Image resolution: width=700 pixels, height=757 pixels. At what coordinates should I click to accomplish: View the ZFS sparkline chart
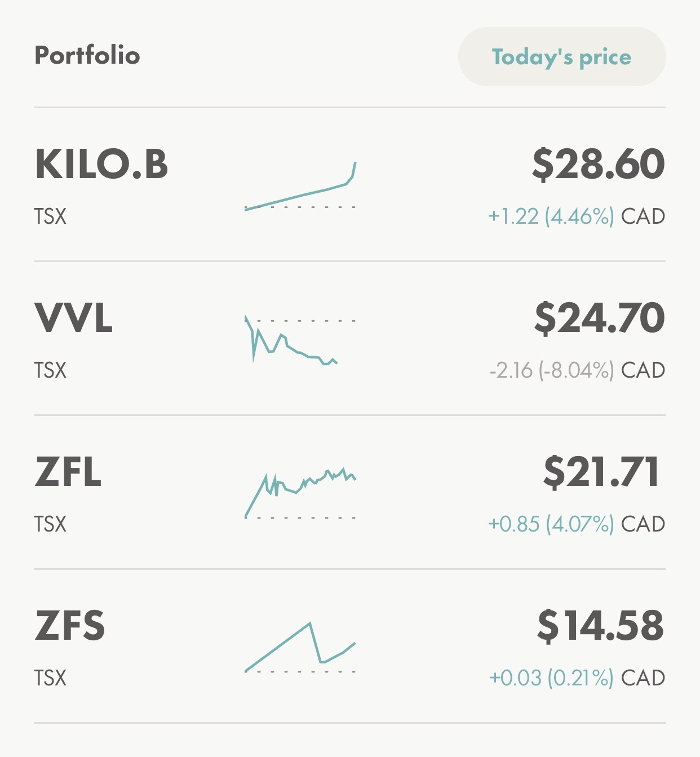tap(300, 647)
